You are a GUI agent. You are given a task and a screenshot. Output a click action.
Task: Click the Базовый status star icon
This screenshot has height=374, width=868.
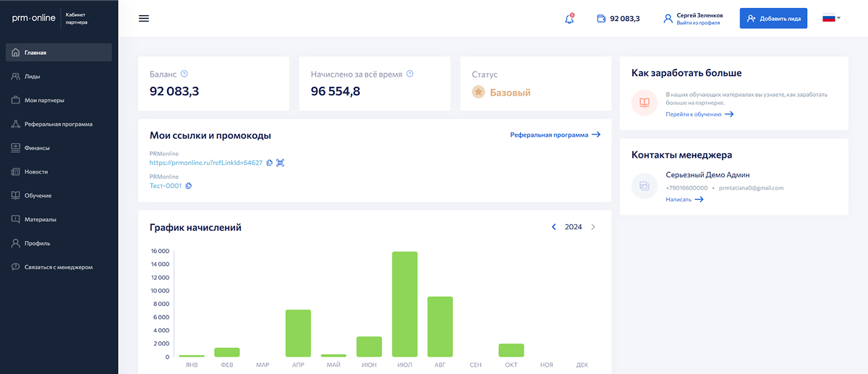point(478,93)
